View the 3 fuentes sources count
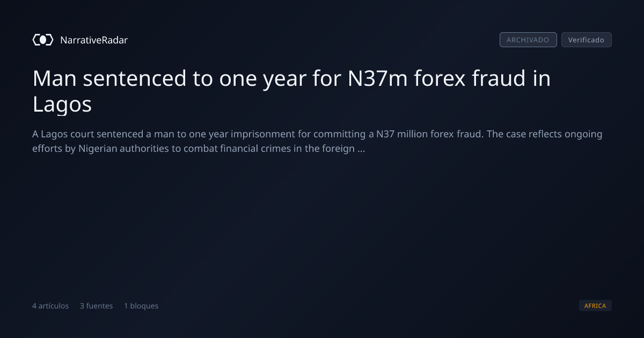Viewport: 644px width, 338px height. tap(97, 306)
